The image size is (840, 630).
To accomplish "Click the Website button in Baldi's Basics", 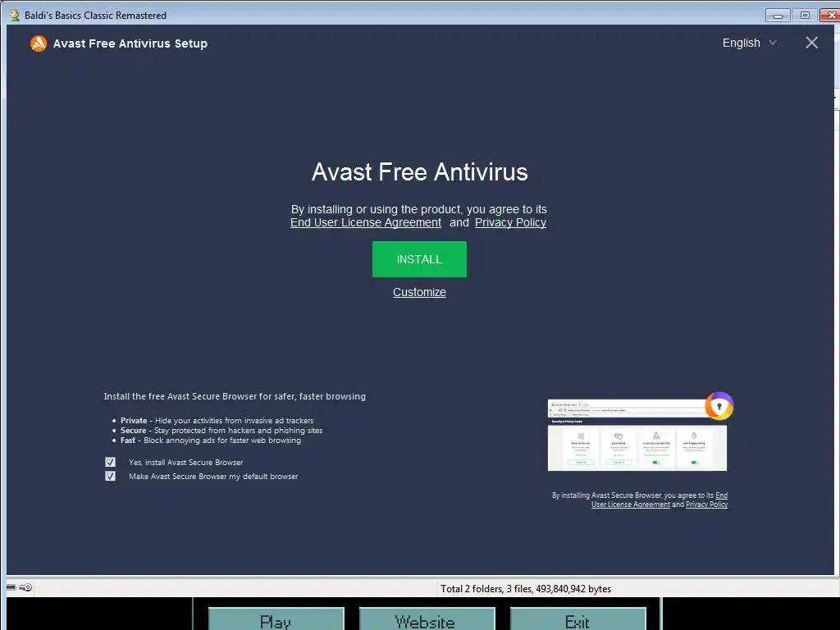I will tap(427, 619).
